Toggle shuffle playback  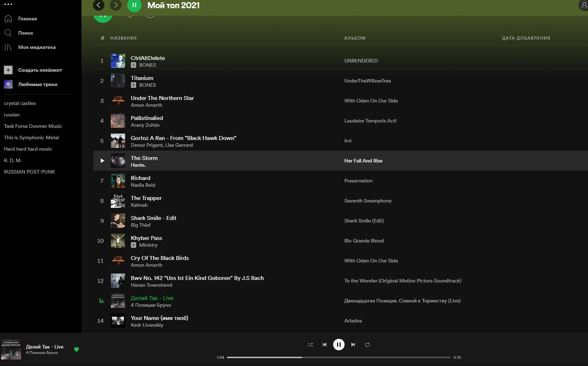click(x=310, y=345)
